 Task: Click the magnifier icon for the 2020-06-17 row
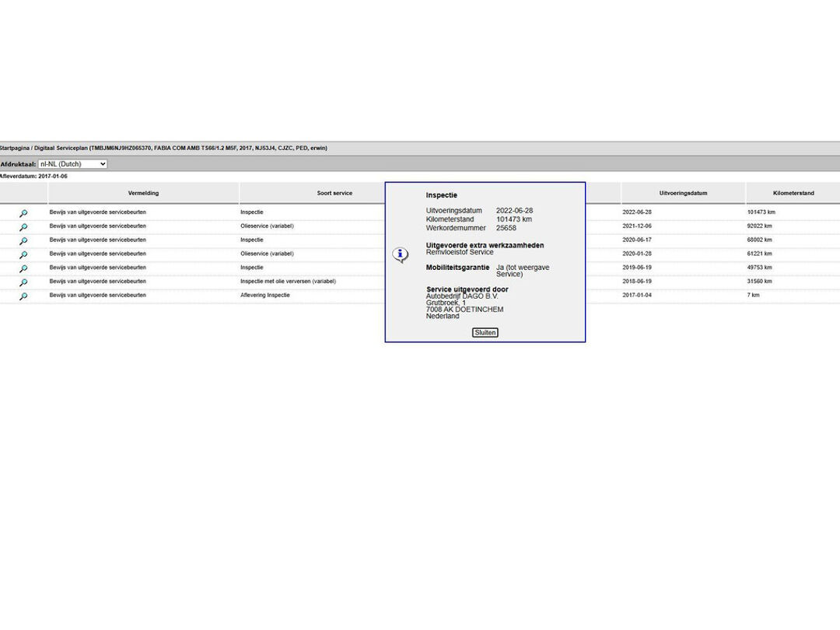pyautogui.click(x=23, y=241)
